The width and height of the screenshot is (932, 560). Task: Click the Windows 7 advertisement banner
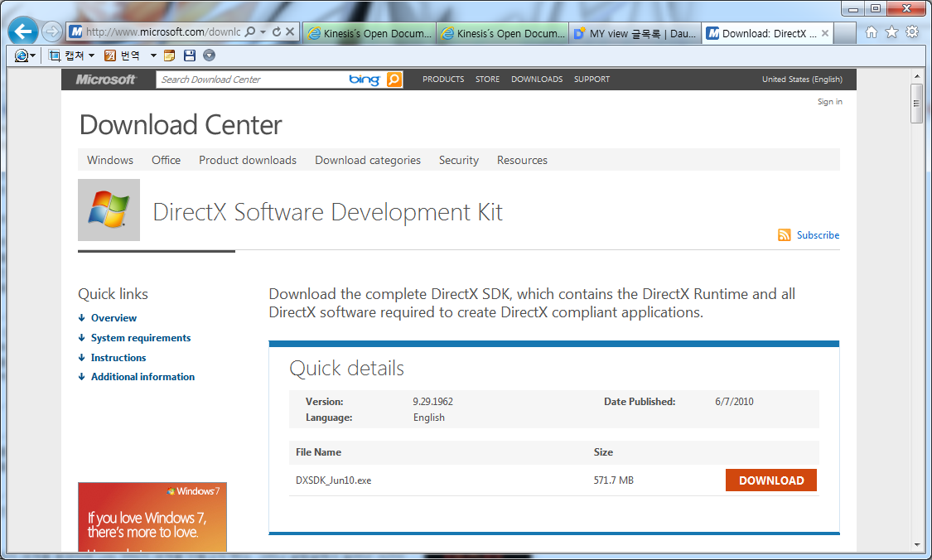152,517
